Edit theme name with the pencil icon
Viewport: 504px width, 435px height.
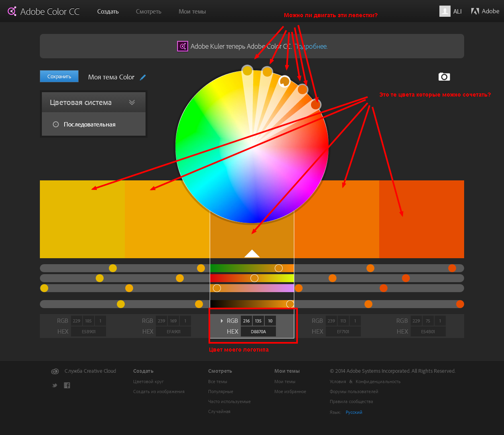click(143, 77)
